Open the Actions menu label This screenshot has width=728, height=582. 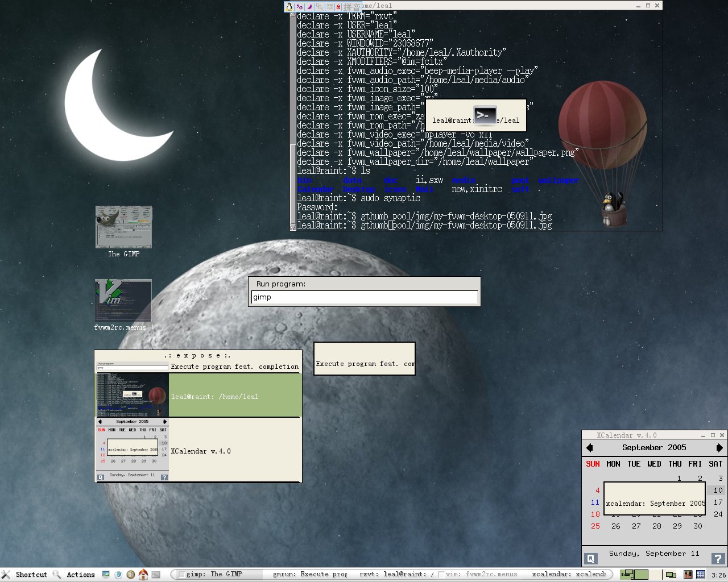coord(81,575)
